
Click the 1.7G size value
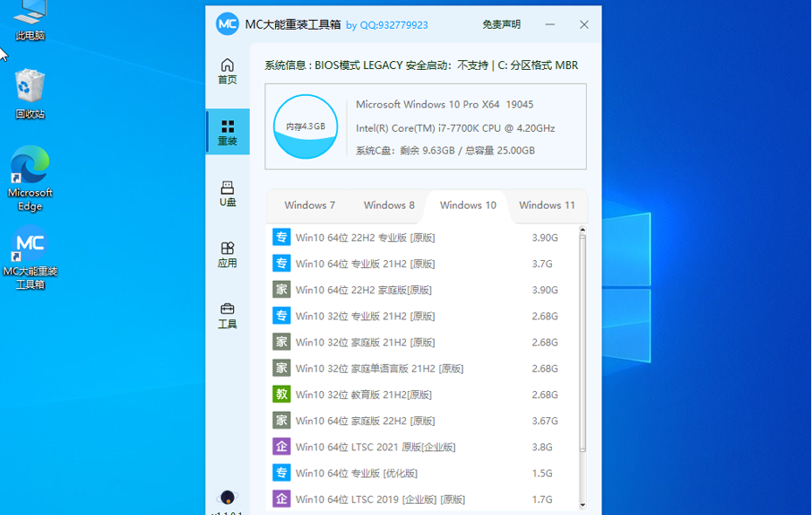[542, 499]
